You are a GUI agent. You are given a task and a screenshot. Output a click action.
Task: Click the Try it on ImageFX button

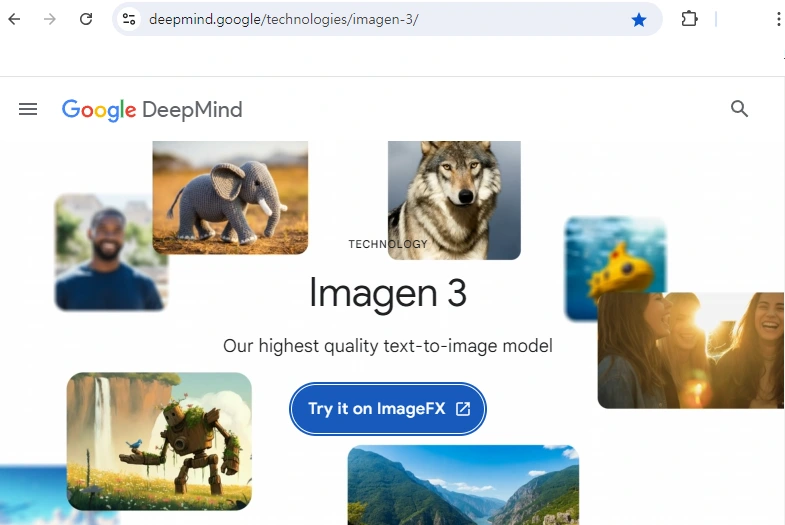[x=387, y=409]
